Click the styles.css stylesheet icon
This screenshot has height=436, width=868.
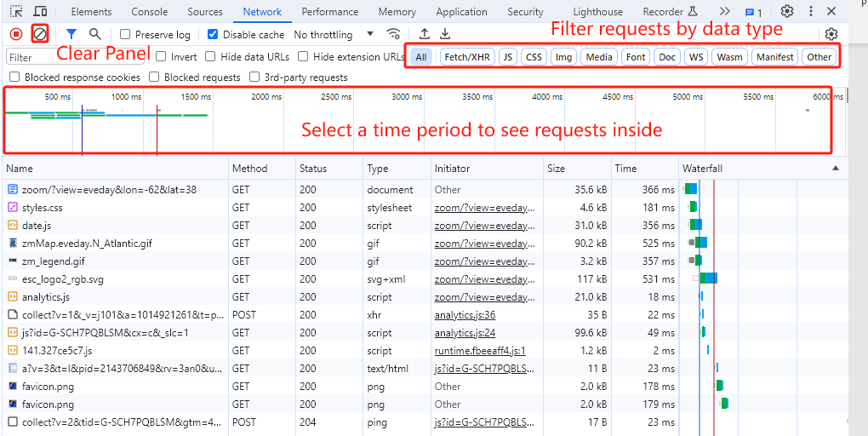[x=13, y=208]
